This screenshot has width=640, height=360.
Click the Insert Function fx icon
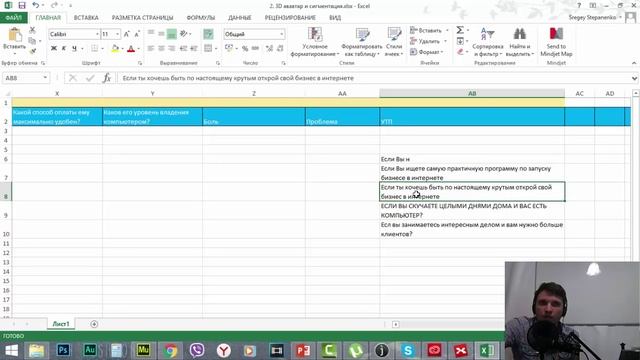[x=107, y=78]
